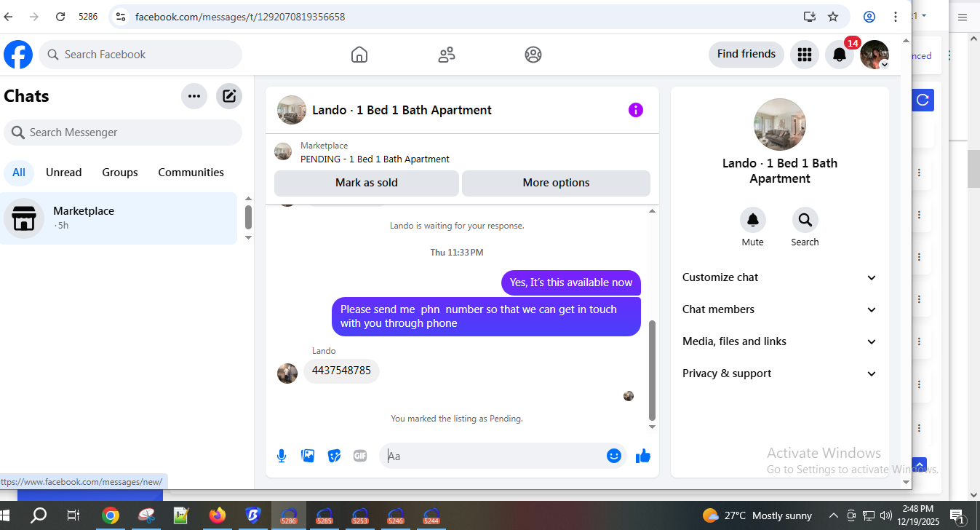Open the Marketplace chat in list
Viewport: 980px width, 530px height.
pyautogui.click(x=119, y=218)
